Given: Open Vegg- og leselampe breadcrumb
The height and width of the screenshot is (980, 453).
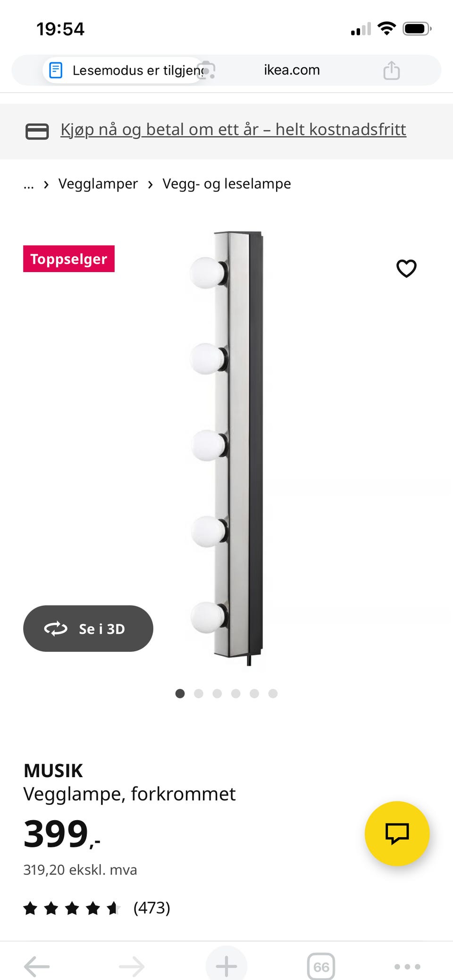Looking at the screenshot, I should pos(226,183).
